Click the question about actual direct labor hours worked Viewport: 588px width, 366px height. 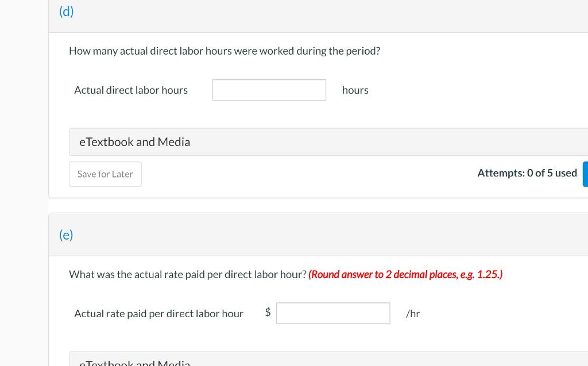pos(225,51)
